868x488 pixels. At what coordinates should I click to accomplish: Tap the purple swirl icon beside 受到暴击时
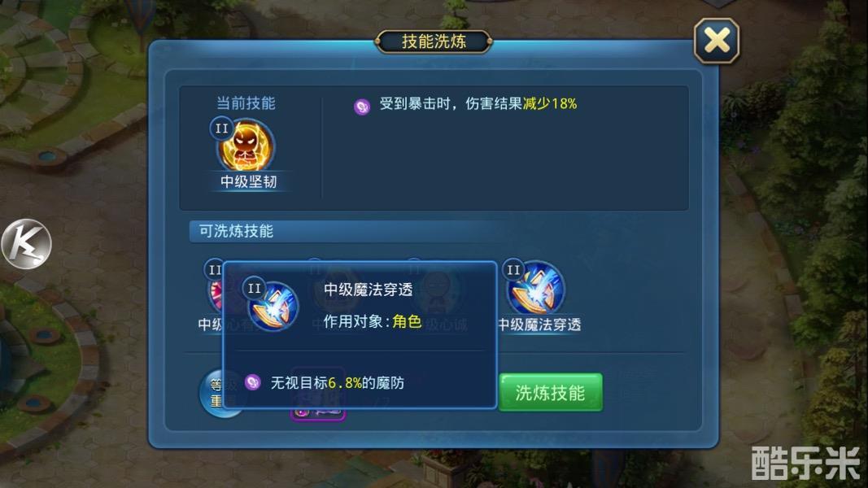pos(361,107)
